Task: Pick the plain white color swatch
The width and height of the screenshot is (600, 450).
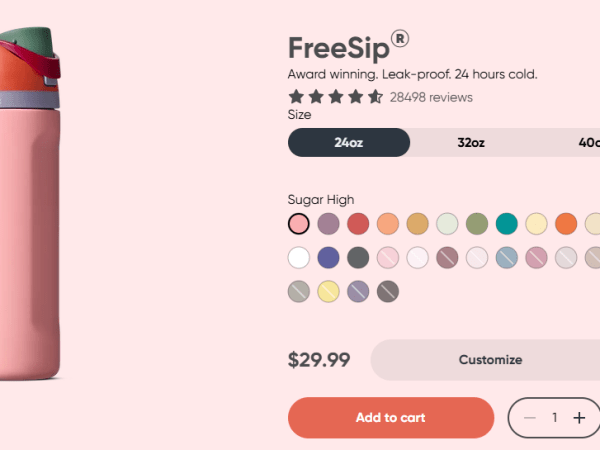Action: 298,258
